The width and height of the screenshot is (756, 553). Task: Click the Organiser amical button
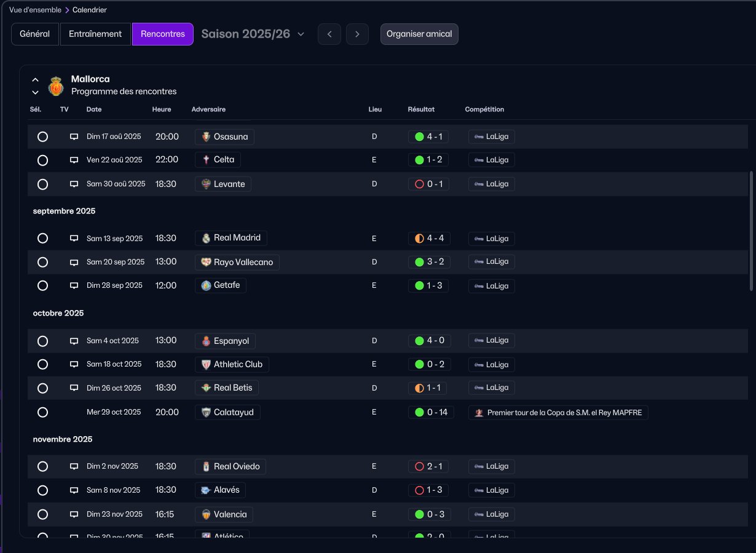click(419, 34)
